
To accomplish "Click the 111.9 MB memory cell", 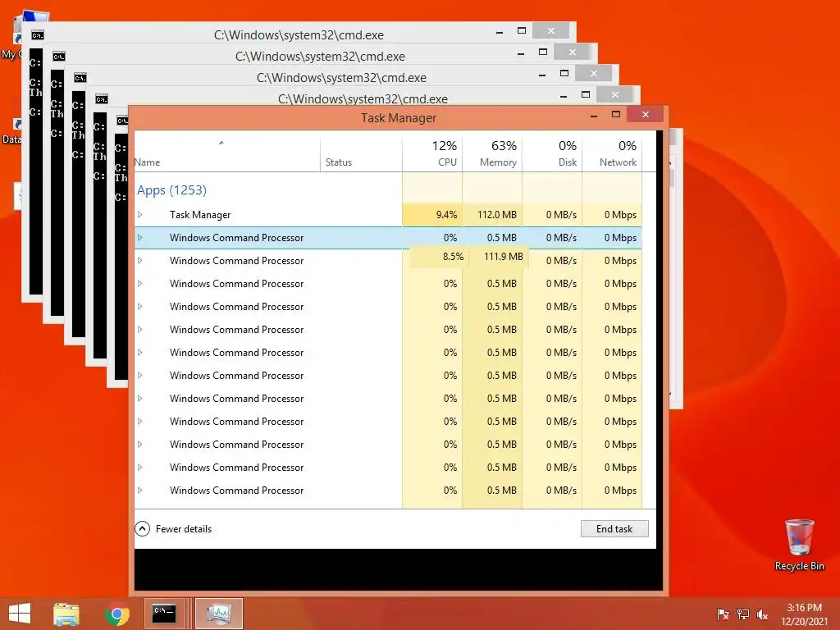I will click(x=498, y=257).
